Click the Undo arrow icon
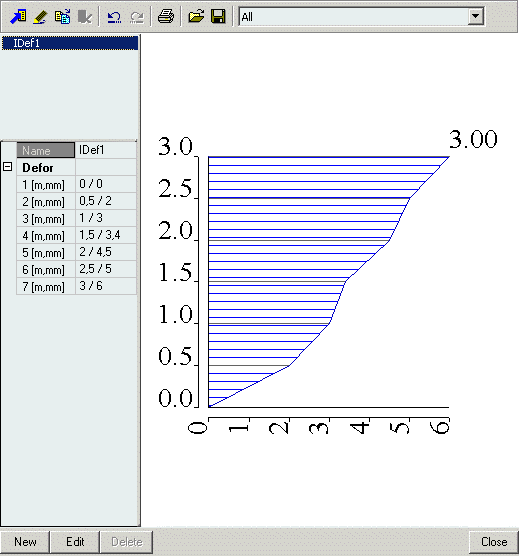 (114, 17)
